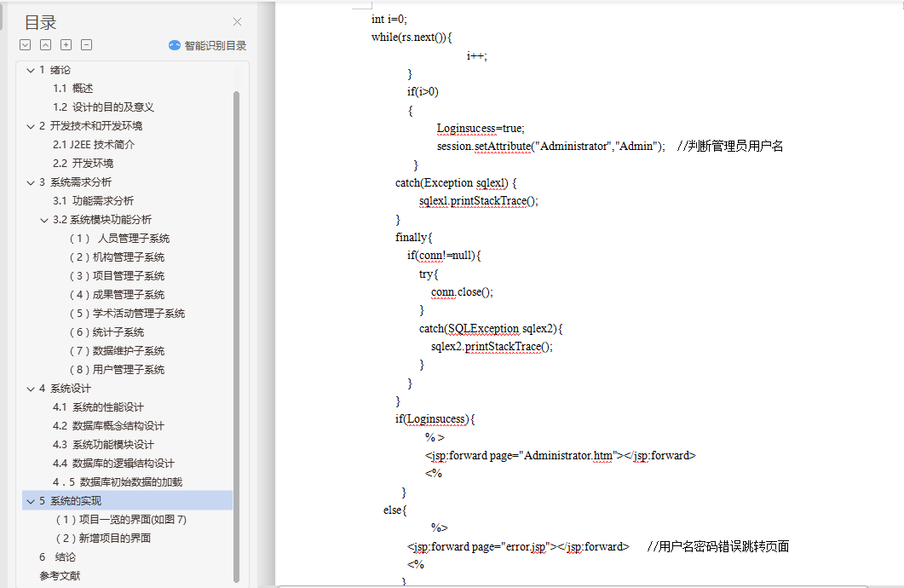Collapse the '1 绪论' section

coord(31,71)
